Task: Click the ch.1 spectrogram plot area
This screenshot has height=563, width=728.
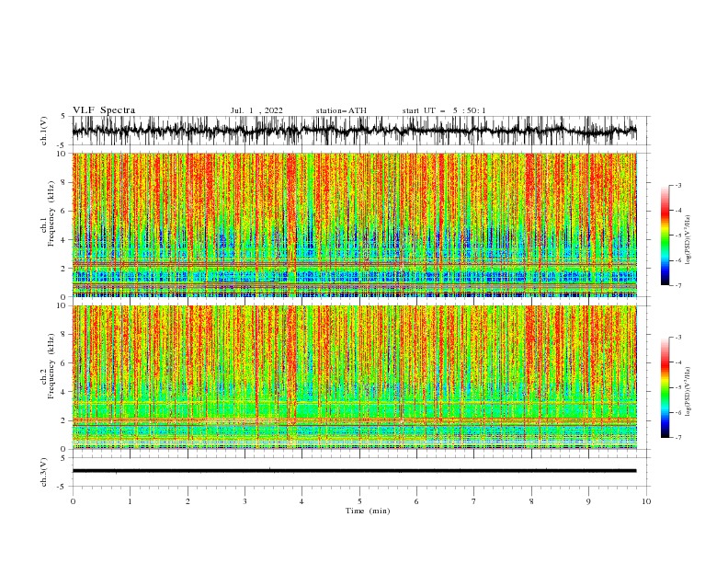Action: point(354,224)
